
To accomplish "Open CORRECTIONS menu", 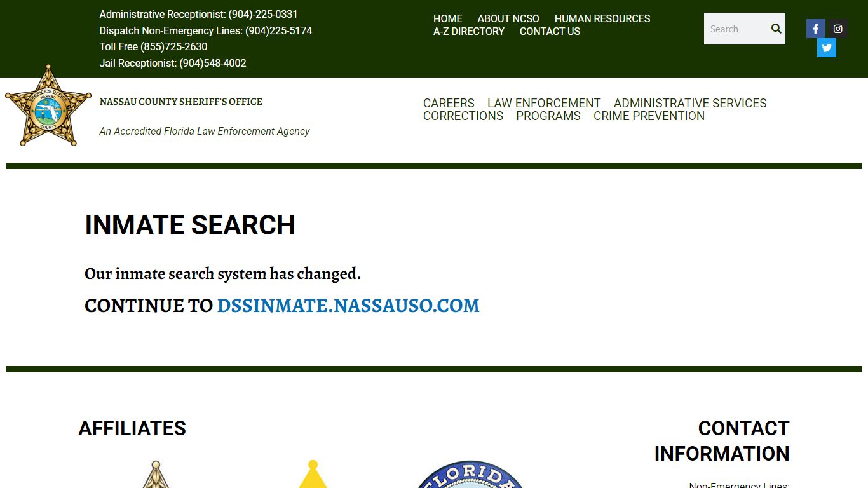I will pyautogui.click(x=463, y=116).
